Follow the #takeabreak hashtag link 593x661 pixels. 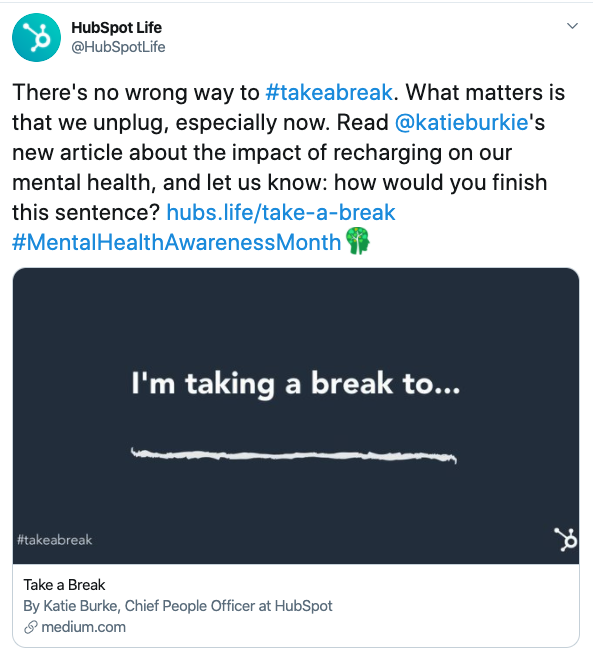tap(329, 92)
